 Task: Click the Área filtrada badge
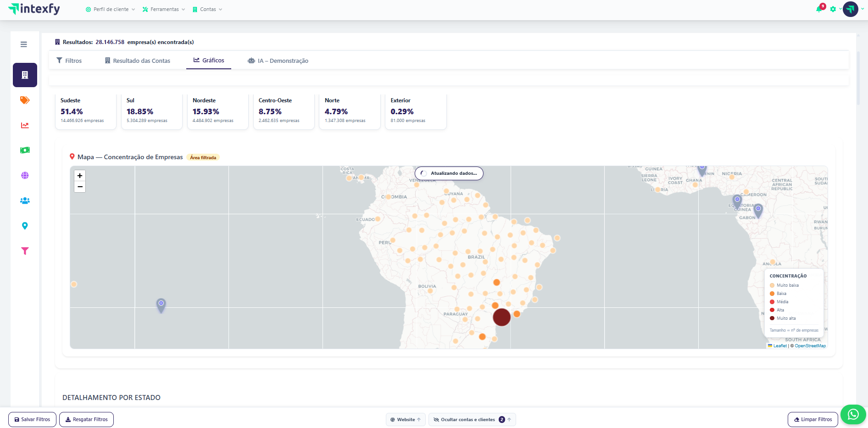point(203,157)
